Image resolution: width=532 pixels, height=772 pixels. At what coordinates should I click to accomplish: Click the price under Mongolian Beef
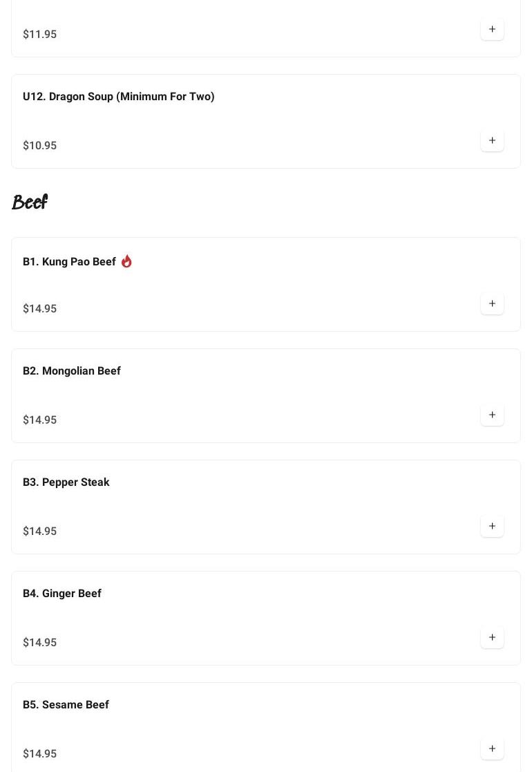(x=39, y=420)
